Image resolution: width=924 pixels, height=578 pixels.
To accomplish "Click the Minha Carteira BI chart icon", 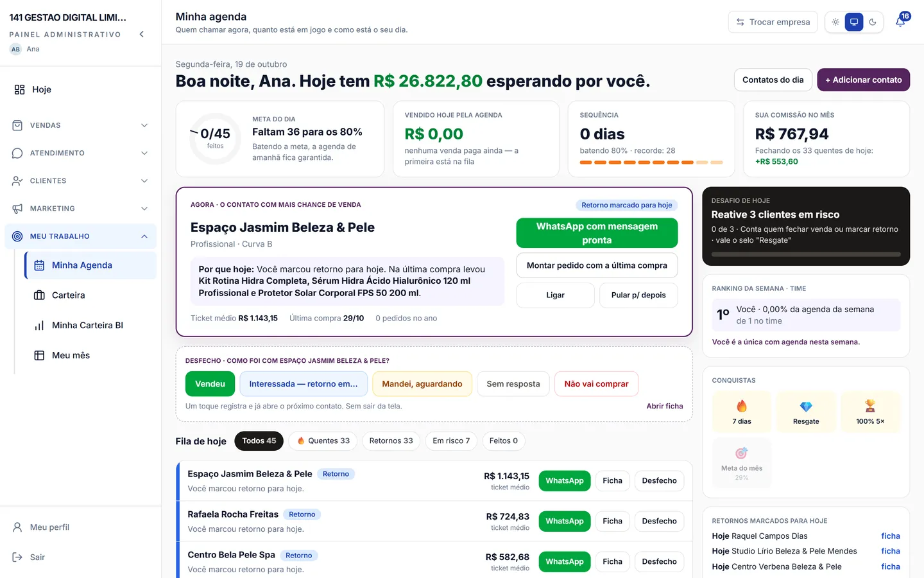I will pos(39,326).
